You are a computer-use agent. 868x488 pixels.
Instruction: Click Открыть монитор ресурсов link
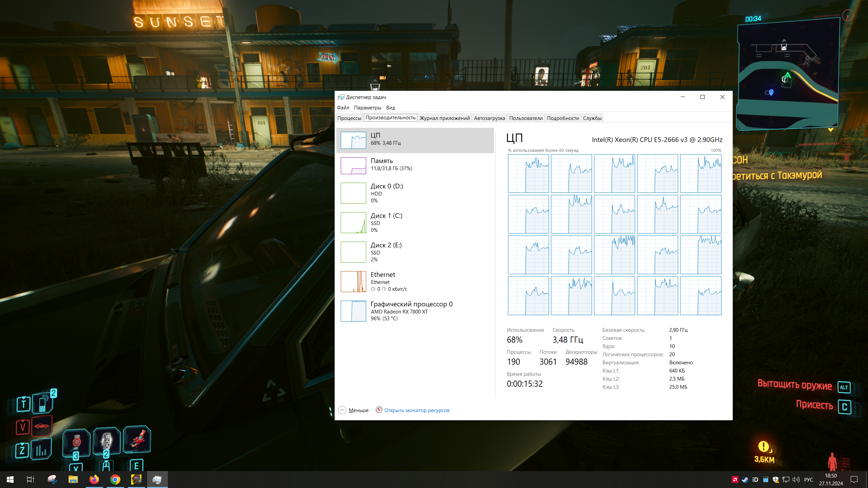417,410
